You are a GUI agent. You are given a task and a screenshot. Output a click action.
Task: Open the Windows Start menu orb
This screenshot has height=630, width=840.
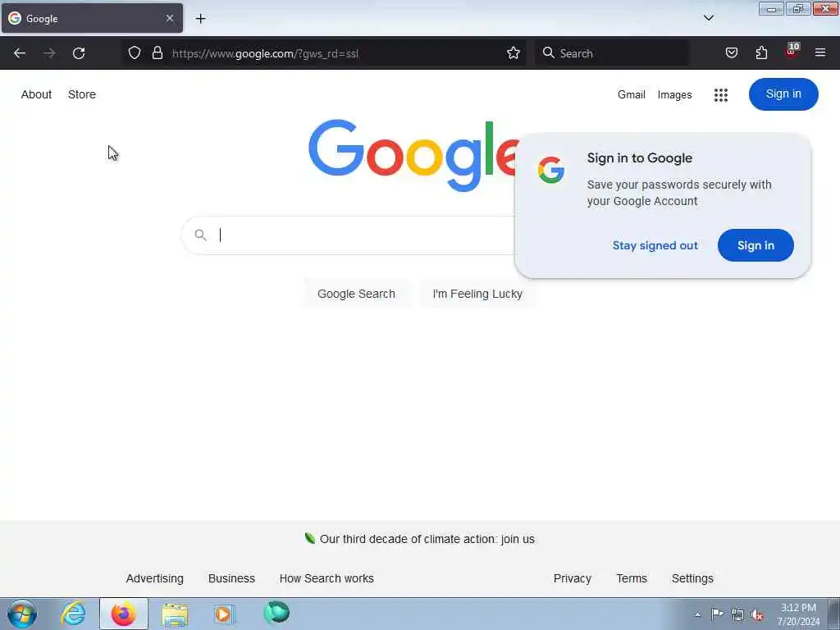22,614
